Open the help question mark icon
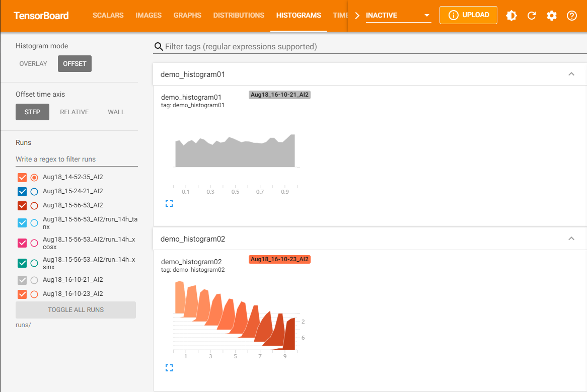Viewport: 587px width, 392px height. pyautogui.click(x=572, y=16)
